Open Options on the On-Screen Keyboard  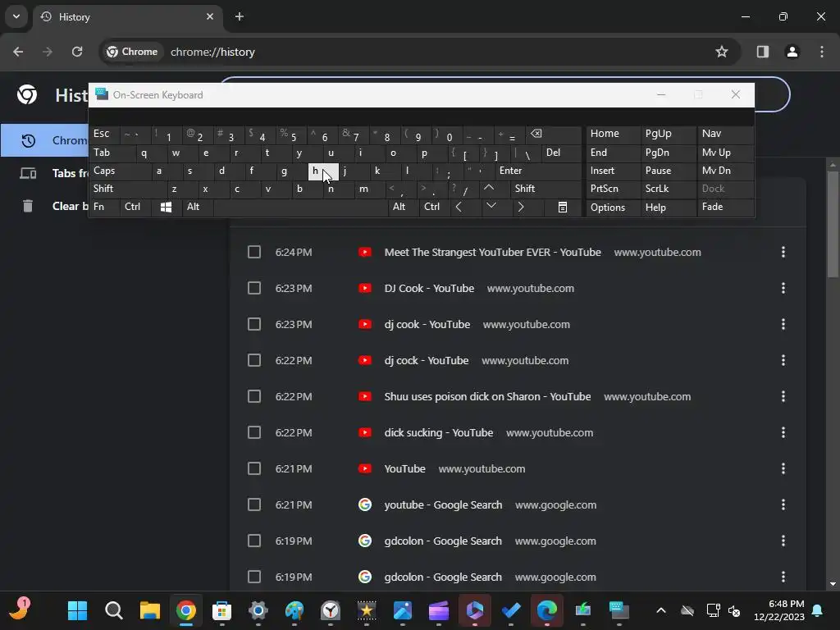[x=613, y=208]
